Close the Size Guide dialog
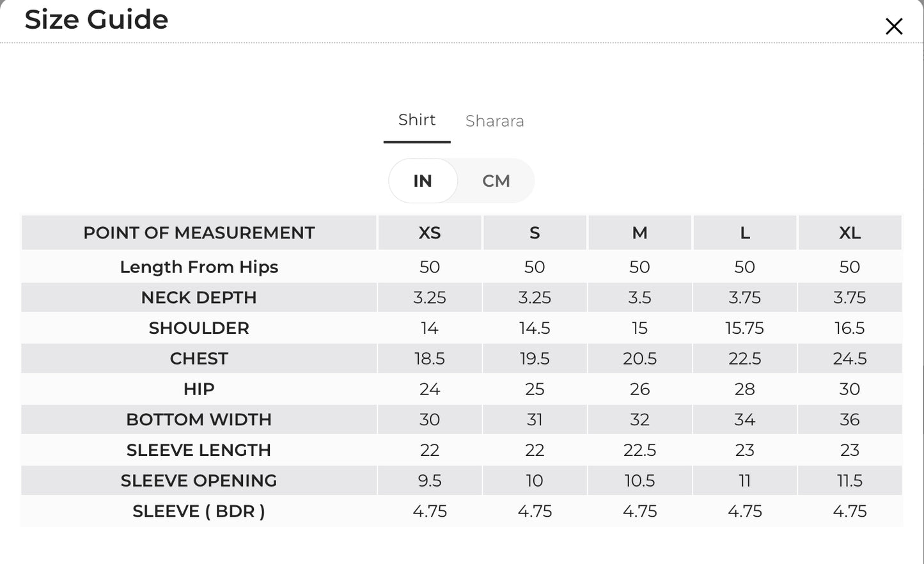This screenshot has height=564, width=924. click(x=893, y=26)
